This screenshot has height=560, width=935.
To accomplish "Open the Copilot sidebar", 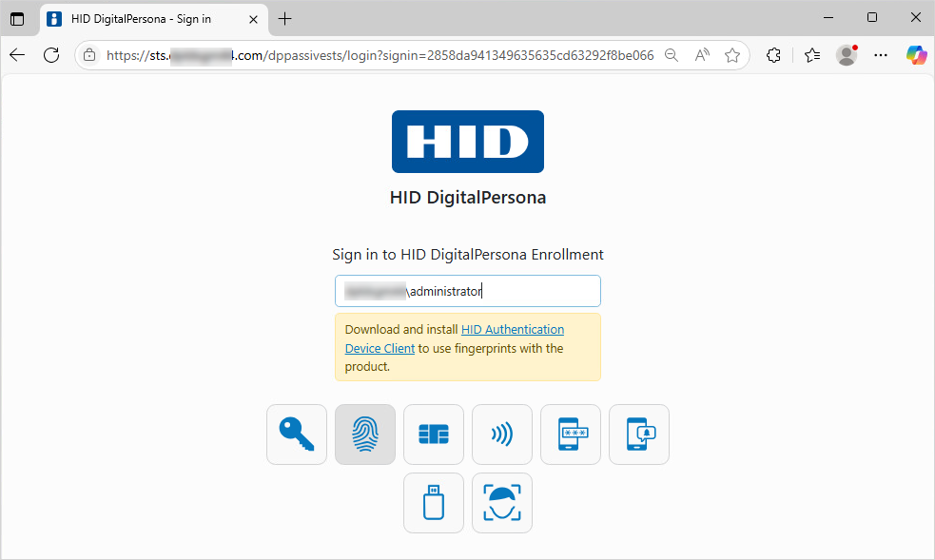I will click(916, 55).
